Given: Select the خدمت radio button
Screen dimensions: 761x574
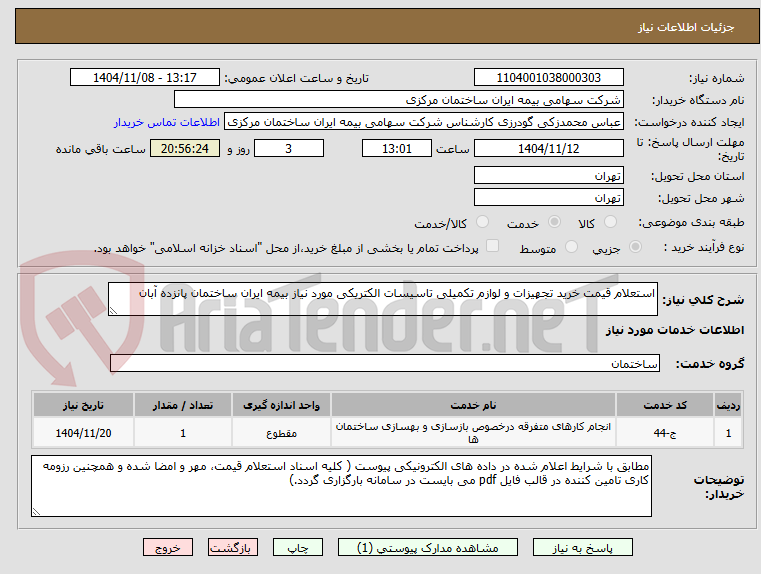Looking at the screenshot, I should pos(554,222).
